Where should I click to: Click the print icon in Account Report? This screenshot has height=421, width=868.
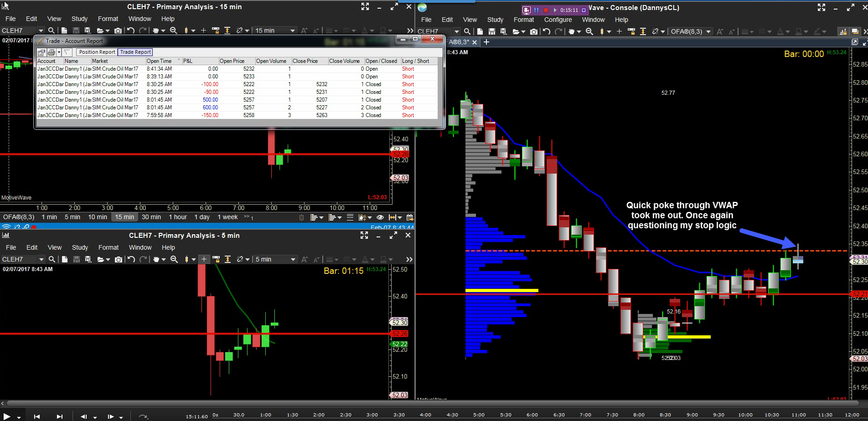coord(52,52)
